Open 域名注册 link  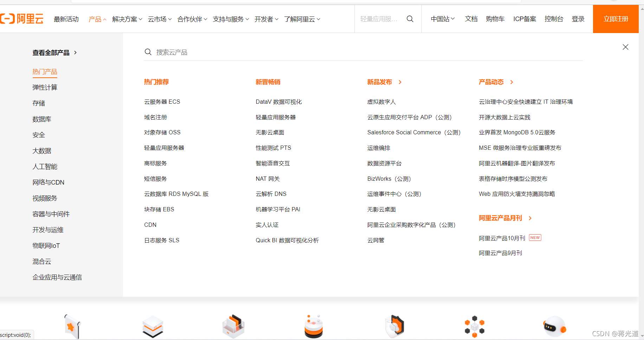point(155,117)
